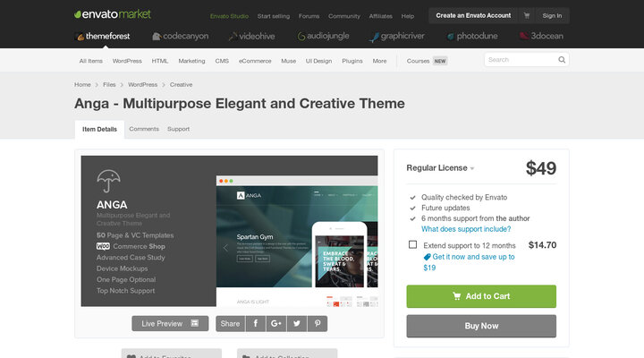Viewport: 644px width, 358px height.
Task: Go to Home breadcrumb
Action: [82, 85]
